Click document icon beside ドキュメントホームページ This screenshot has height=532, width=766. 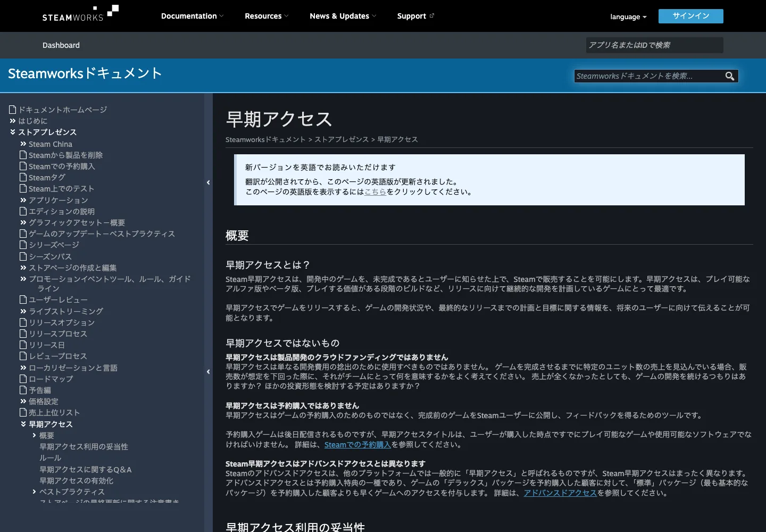[x=13, y=110]
